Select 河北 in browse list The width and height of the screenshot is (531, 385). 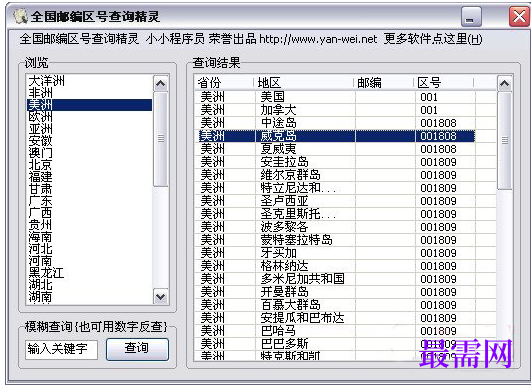tap(89, 249)
